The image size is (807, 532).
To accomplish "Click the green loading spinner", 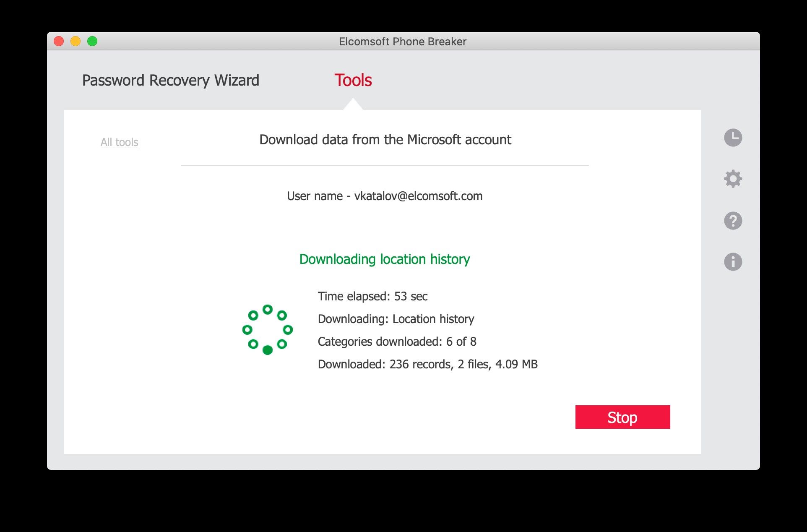I will pos(268,330).
